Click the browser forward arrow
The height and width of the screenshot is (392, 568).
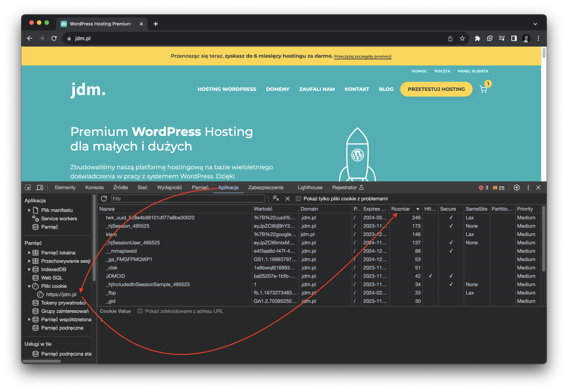[42, 38]
